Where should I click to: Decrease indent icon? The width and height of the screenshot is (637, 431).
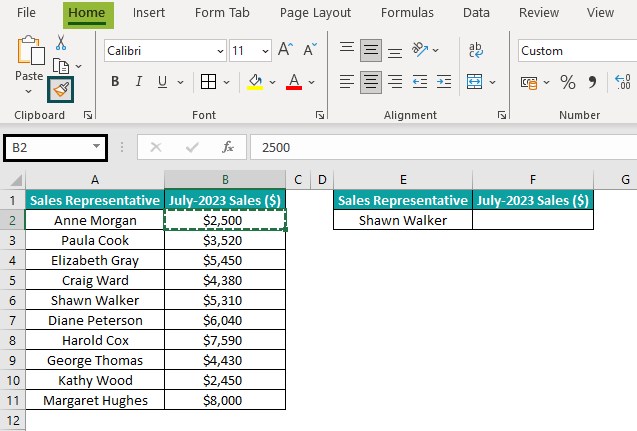420,82
